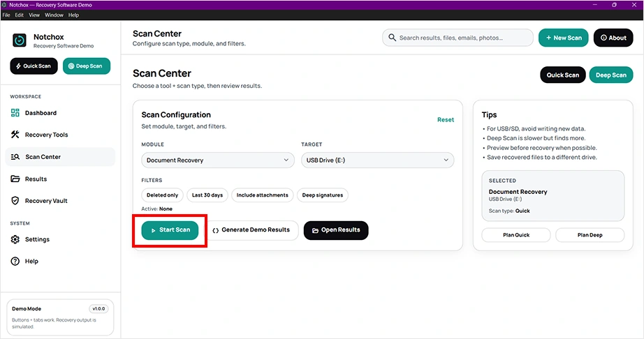Image resolution: width=644 pixels, height=339 pixels.
Task: Choose Deep Scan in page header
Action: [611, 75]
